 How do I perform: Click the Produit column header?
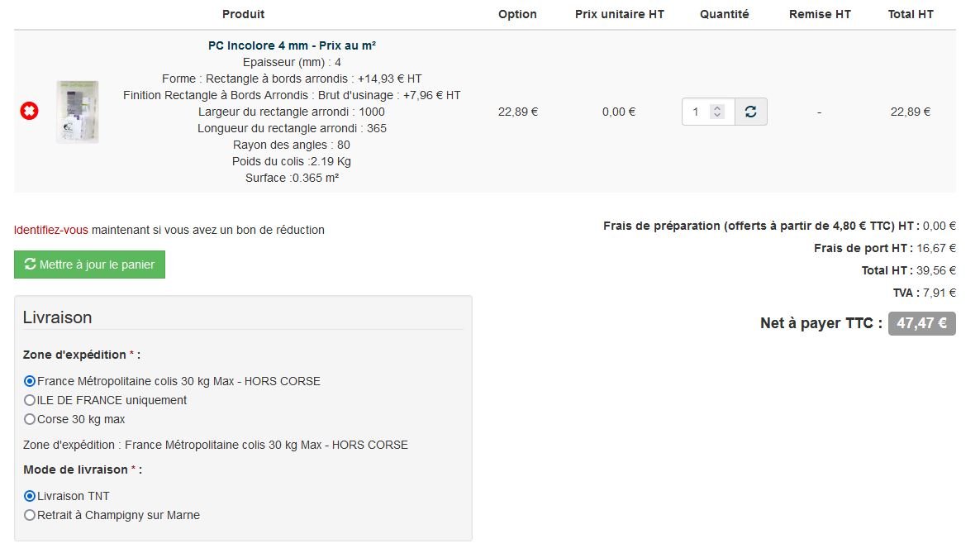[x=243, y=14]
